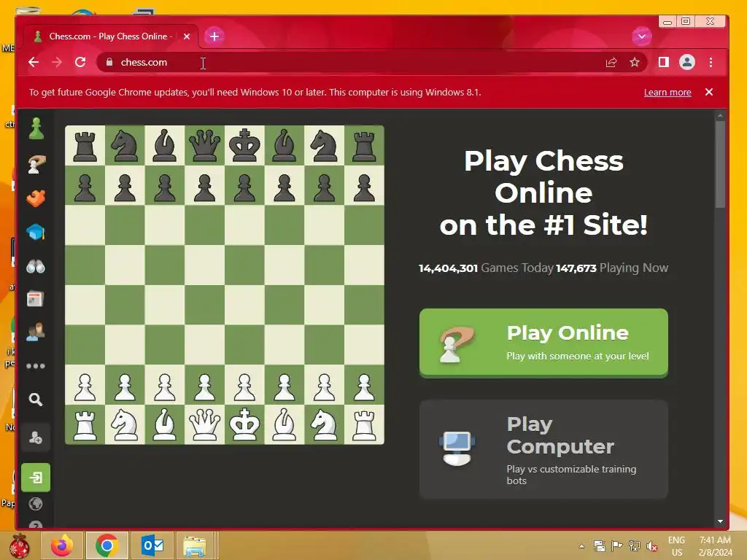Reload the page with the refresh icon
This screenshot has height=560, width=747.
[x=80, y=63]
